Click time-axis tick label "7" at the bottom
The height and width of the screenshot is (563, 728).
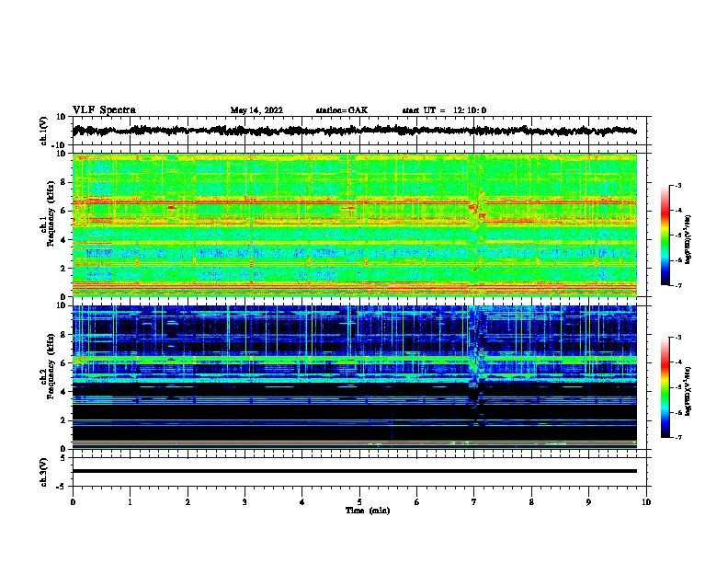(x=474, y=502)
